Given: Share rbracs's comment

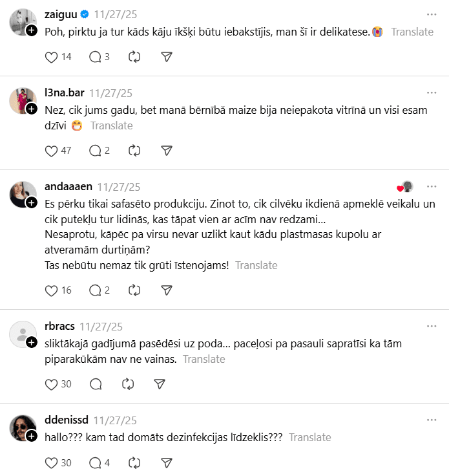Looking at the screenshot, I should [160, 384].
